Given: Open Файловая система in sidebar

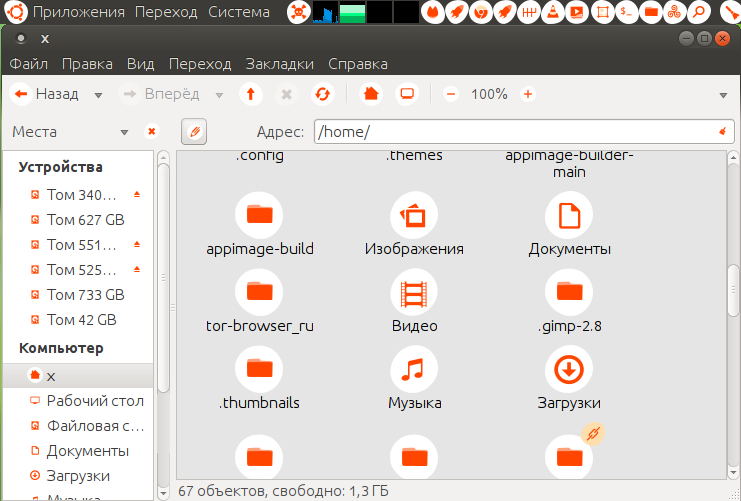Looking at the screenshot, I should [x=78, y=426].
